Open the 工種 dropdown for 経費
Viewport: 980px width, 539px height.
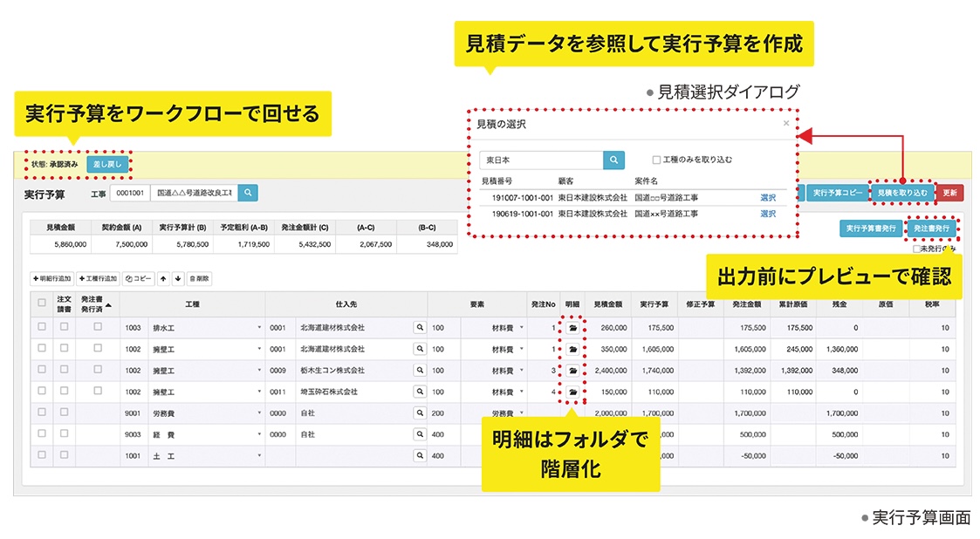259,434
